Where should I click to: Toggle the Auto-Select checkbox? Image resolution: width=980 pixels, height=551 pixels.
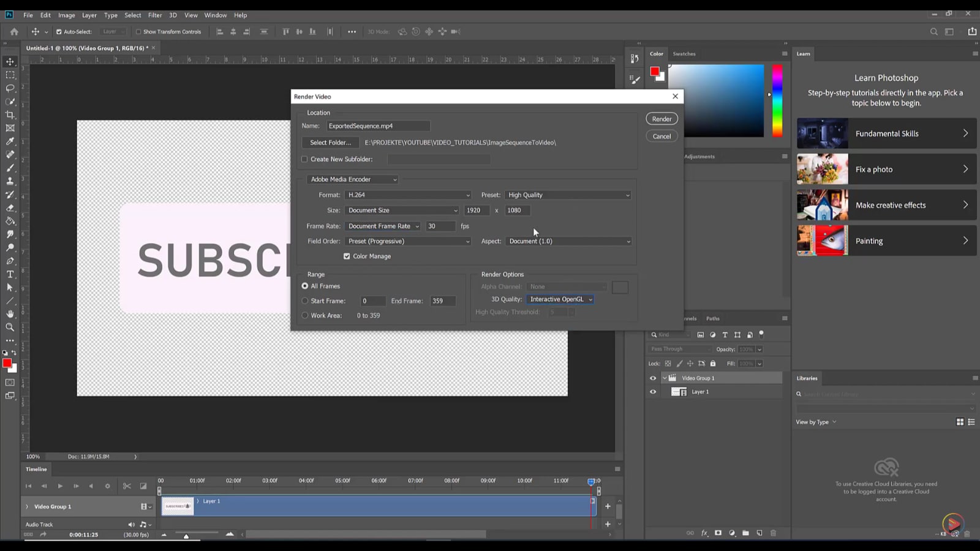click(x=59, y=32)
